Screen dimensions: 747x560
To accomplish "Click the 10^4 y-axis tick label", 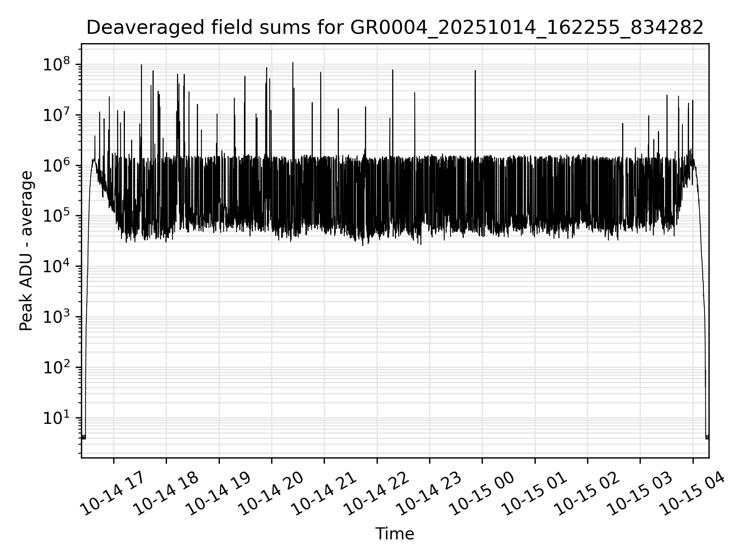I will (x=55, y=266).
